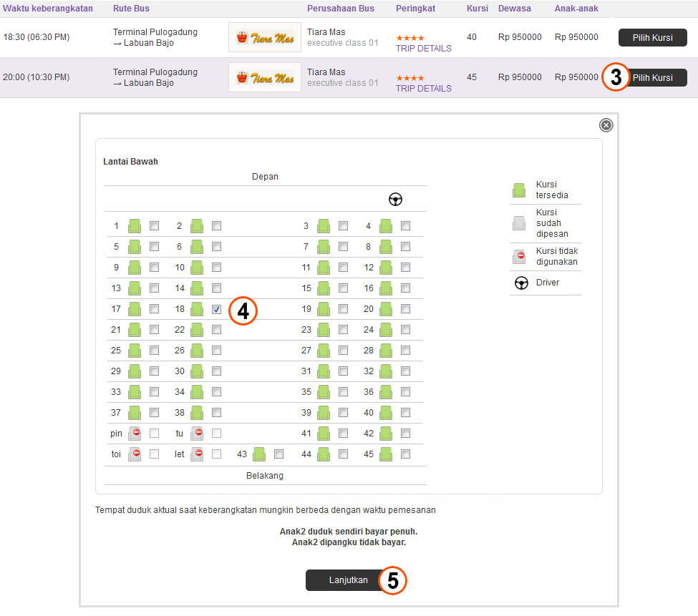Check the seat 40 checkbox
Screen dimensions: 698x616
pos(405,413)
